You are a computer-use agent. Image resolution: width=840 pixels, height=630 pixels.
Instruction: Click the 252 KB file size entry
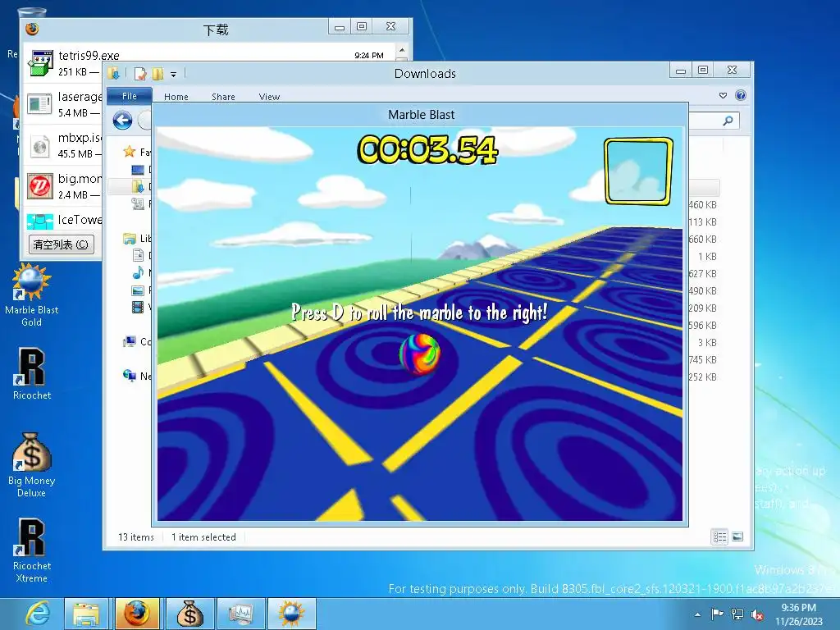(x=702, y=377)
